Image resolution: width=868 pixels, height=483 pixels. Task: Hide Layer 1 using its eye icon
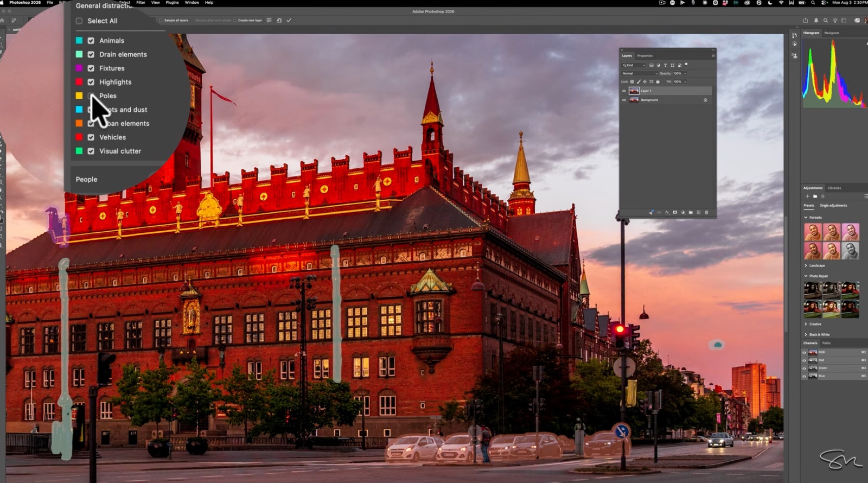tap(624, 91)
